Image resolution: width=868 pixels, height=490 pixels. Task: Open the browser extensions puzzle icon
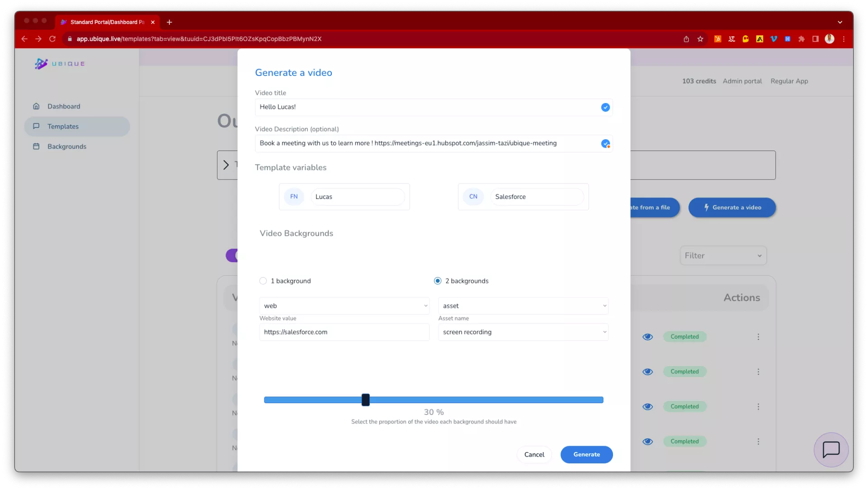tap(801, 39)
